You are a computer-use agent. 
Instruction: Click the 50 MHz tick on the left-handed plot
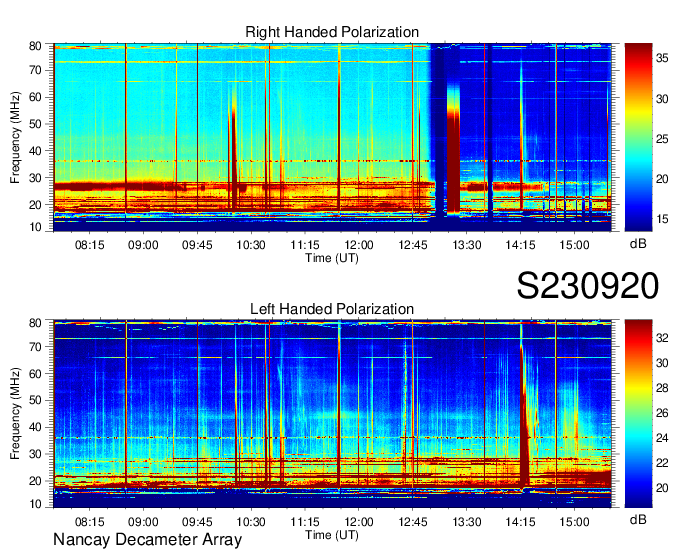35,400
